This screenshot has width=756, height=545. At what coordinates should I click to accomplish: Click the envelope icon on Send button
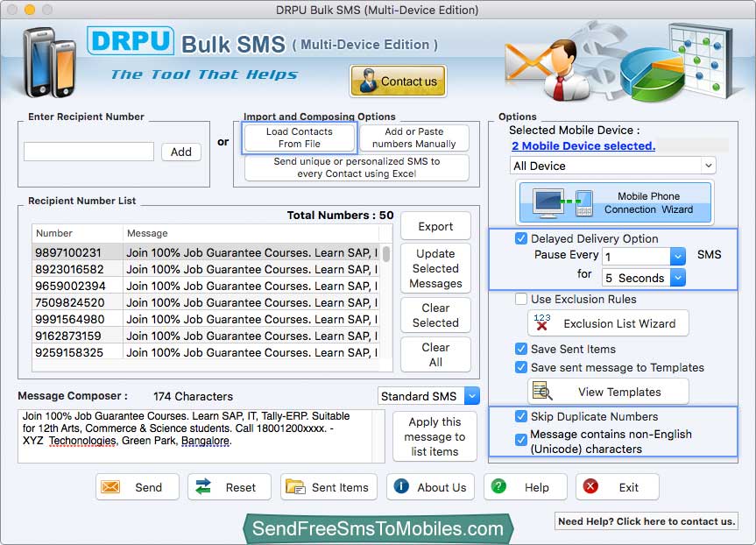[110, 486]
